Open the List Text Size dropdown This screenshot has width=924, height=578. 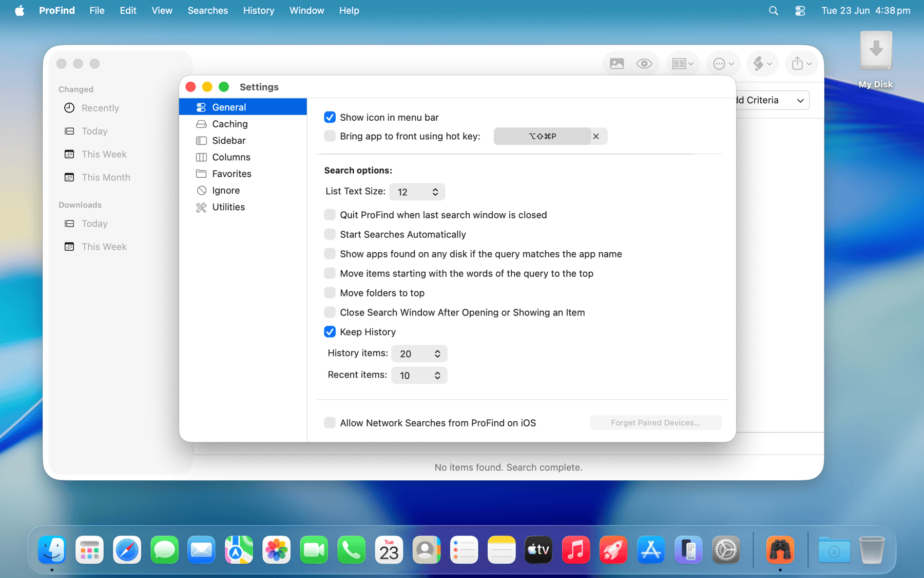(417, 192)
